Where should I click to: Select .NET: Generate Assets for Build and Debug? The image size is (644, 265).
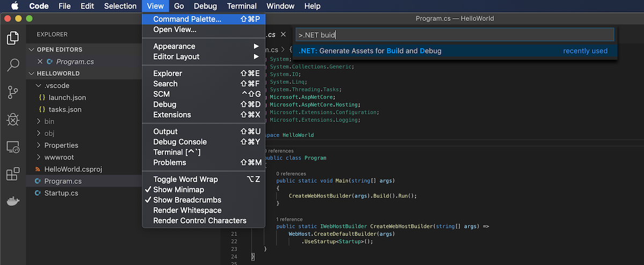pyautogui.click(x=455, y=51)
